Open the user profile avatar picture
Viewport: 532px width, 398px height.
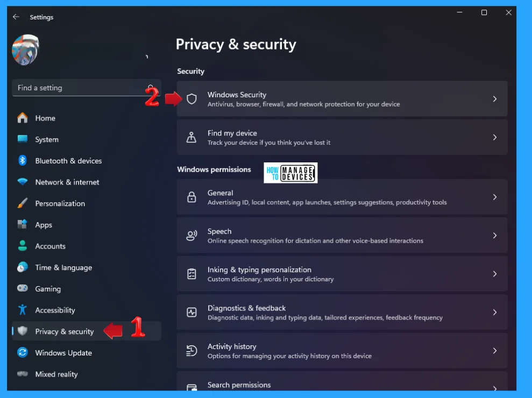26,50
